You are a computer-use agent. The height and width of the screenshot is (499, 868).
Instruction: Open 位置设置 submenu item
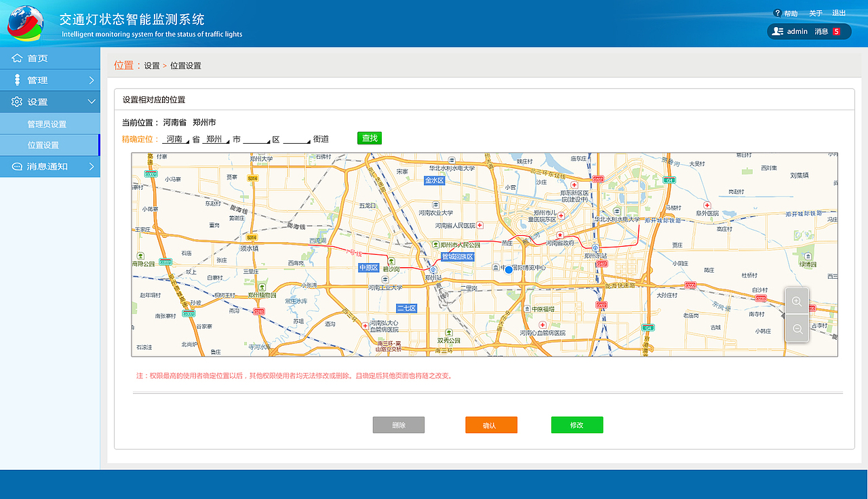coord(50,144)
